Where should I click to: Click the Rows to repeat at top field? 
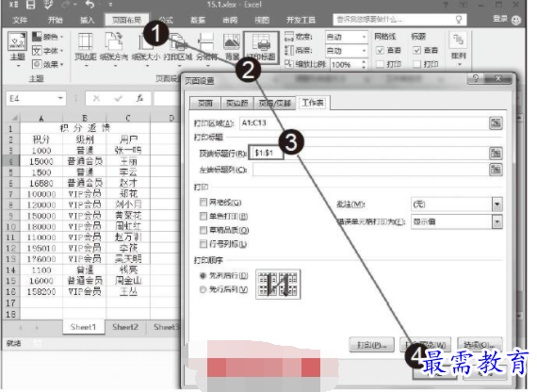click(x=369, y=153)
